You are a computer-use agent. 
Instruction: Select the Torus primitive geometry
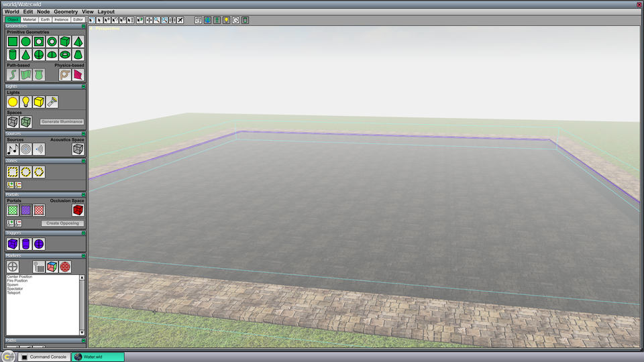tap(65, 54)
